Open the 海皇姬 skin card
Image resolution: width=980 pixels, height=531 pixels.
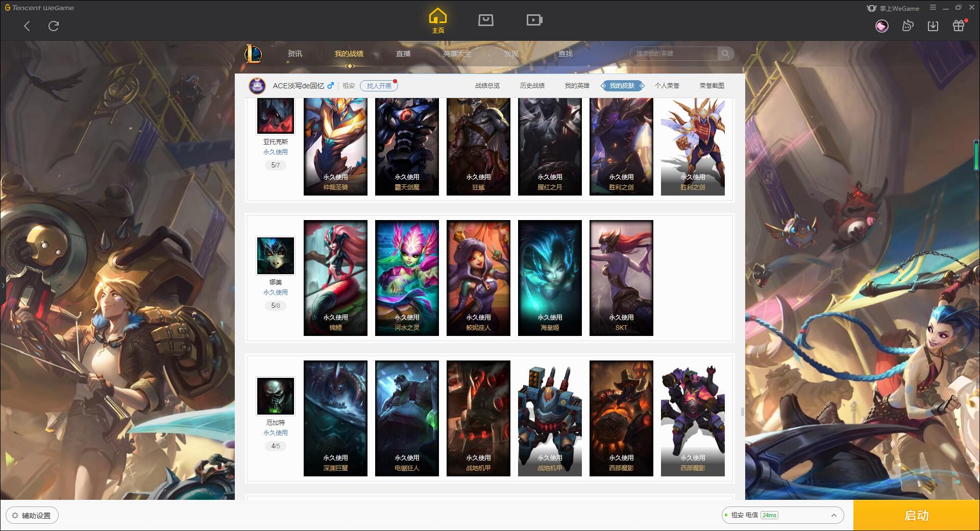(550, 278)
